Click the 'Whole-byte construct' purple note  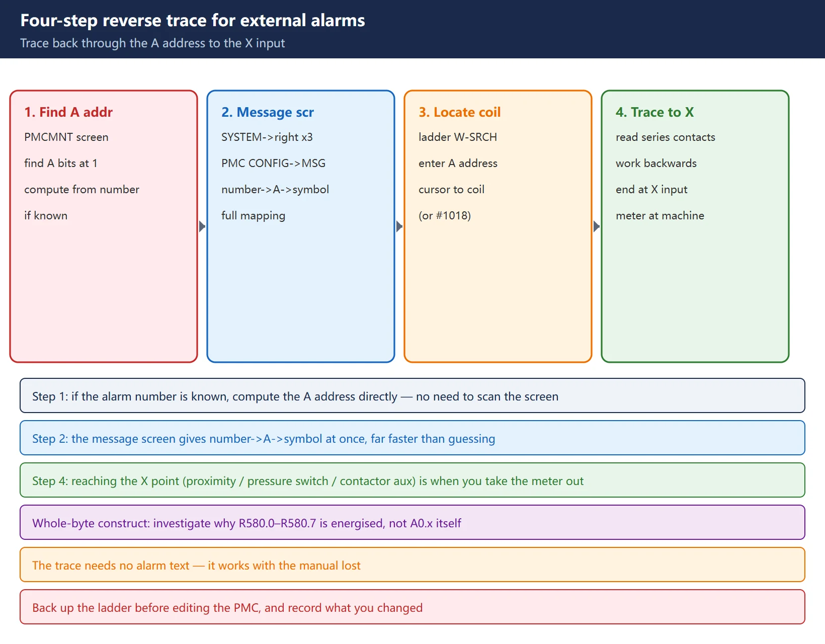[412, 523]
